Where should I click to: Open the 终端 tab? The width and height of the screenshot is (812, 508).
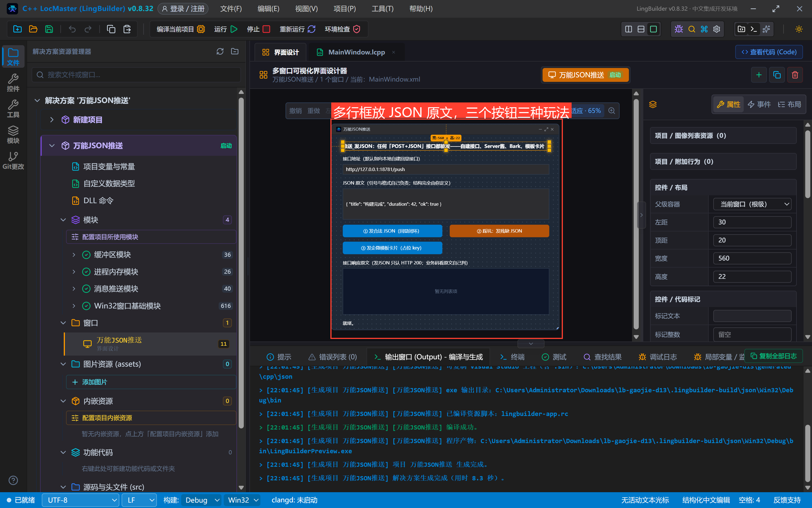click(512, 357)
